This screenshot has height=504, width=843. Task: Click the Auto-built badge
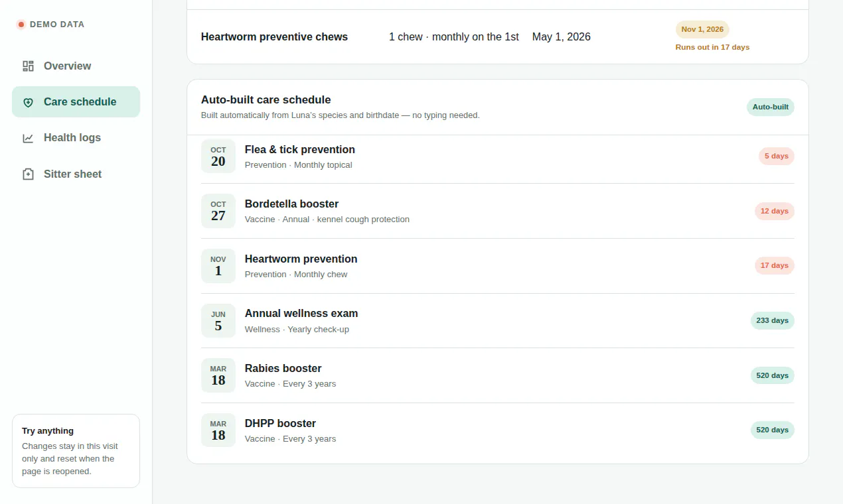click(770, 107)
